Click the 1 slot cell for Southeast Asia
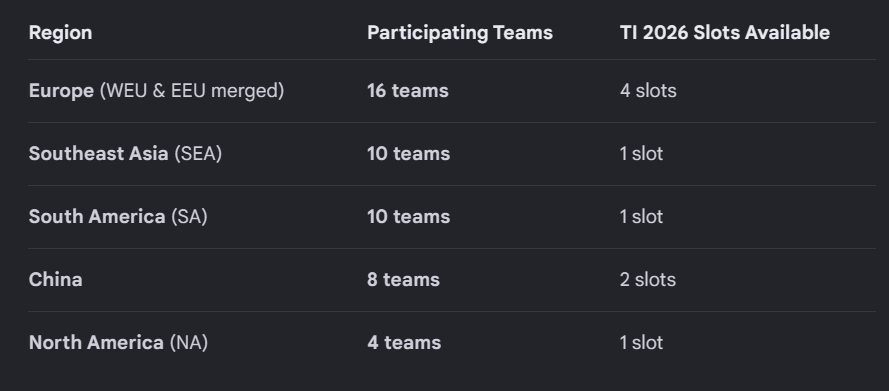889x391 pixels. point(641,154)
